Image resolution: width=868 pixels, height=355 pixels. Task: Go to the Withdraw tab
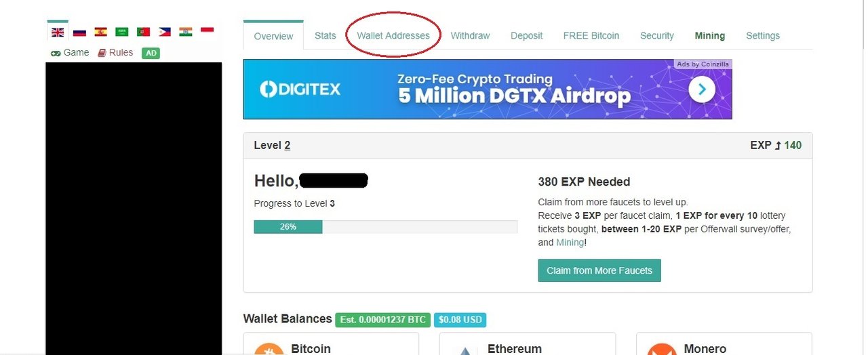pos(470,35)
